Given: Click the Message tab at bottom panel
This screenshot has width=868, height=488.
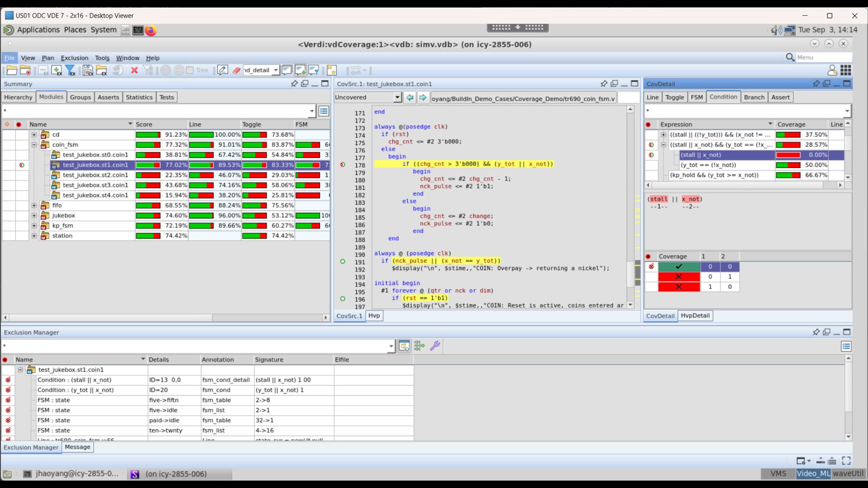Looking at the screenshot, I should (77, 446).
